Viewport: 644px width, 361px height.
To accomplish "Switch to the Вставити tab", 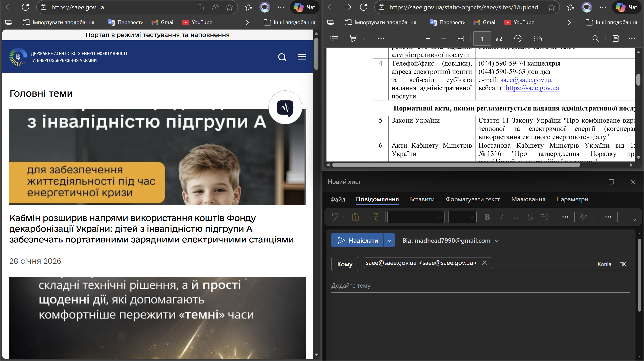I will click(422, 199).
